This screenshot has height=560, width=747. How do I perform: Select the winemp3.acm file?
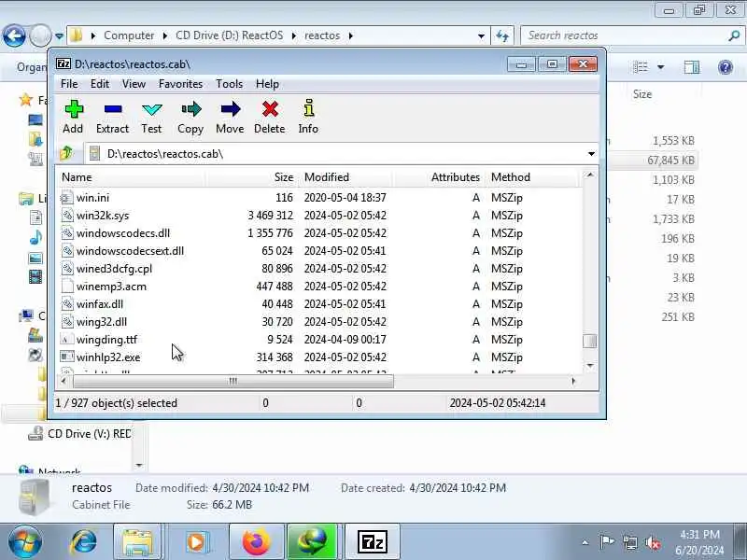coord(319,287)
